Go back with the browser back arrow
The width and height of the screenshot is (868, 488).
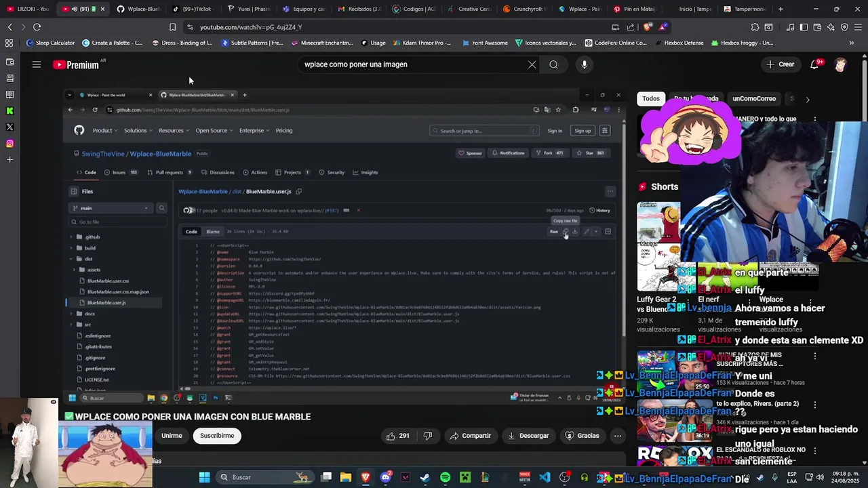tap(9, 27)
